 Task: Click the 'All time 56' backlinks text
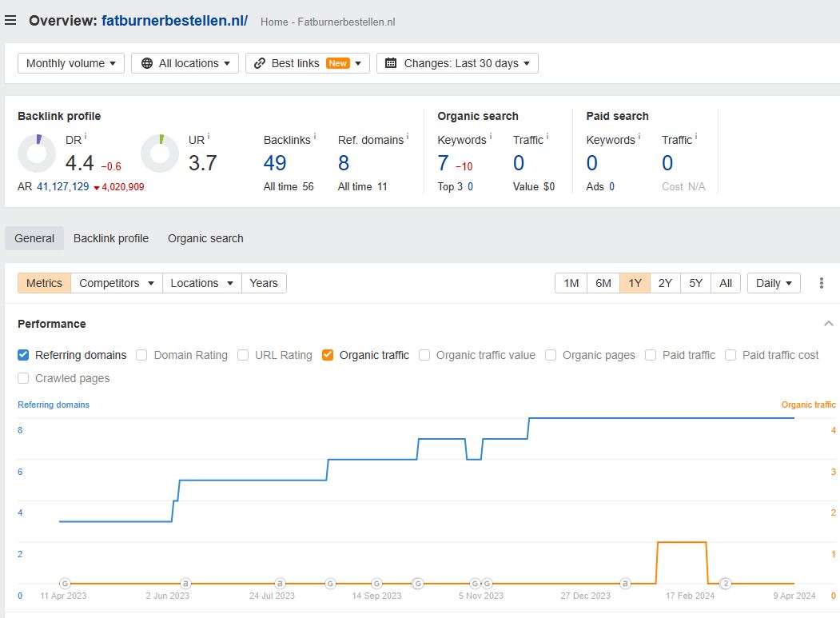click(x=289, y=186)
